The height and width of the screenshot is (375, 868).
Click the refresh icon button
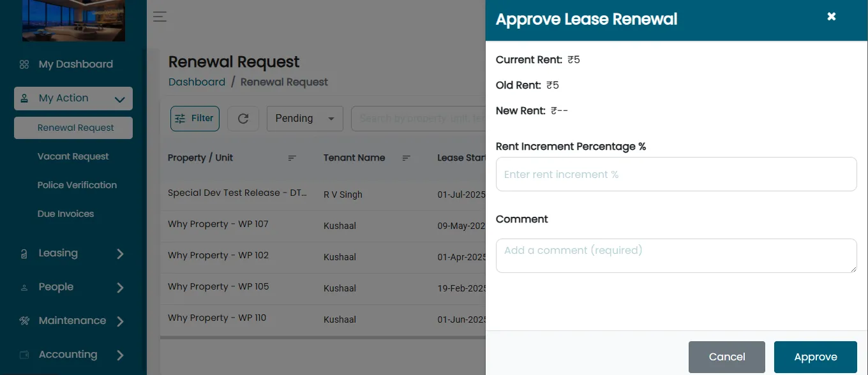click(x=243, y=119)
